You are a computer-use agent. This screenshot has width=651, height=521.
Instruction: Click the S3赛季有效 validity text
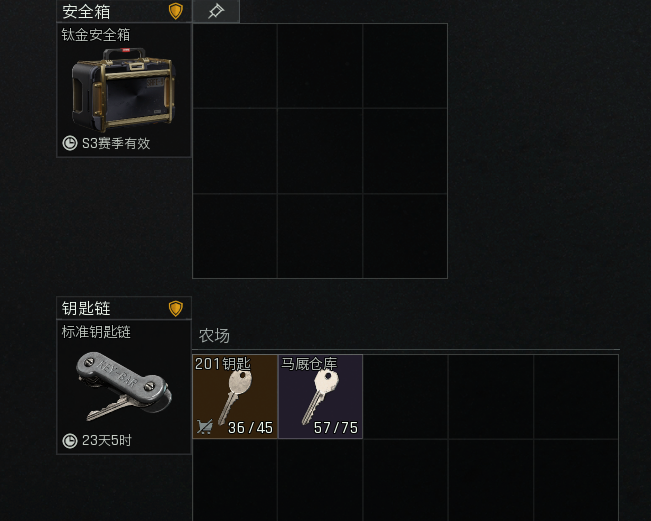click(x=116, y=143)
